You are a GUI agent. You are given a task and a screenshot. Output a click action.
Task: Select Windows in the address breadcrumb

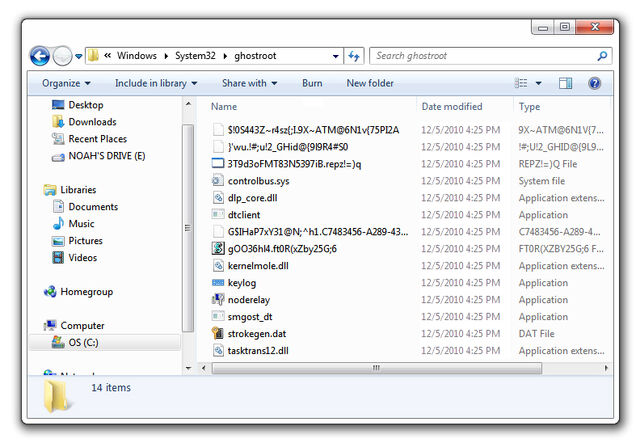point(137,56)
